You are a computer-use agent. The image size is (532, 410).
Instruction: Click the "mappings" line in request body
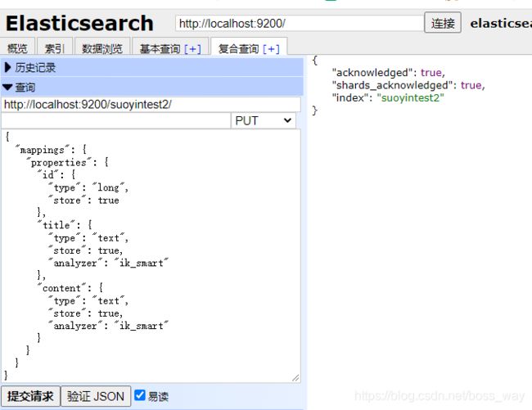(51, 150)
